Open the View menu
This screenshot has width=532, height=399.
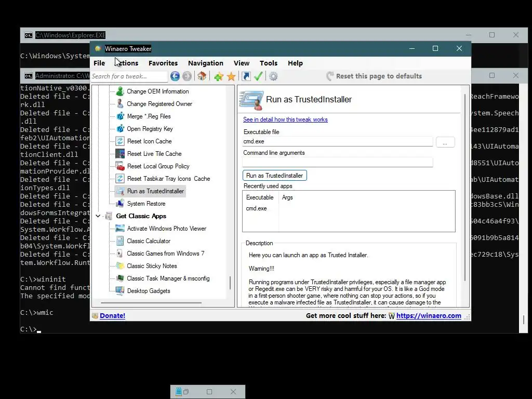(242, 63)
